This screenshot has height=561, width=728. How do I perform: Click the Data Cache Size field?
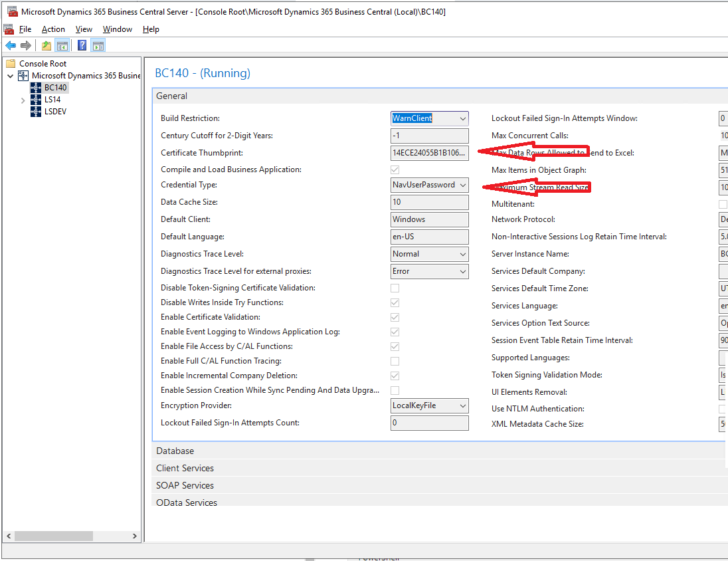(430, 202)
